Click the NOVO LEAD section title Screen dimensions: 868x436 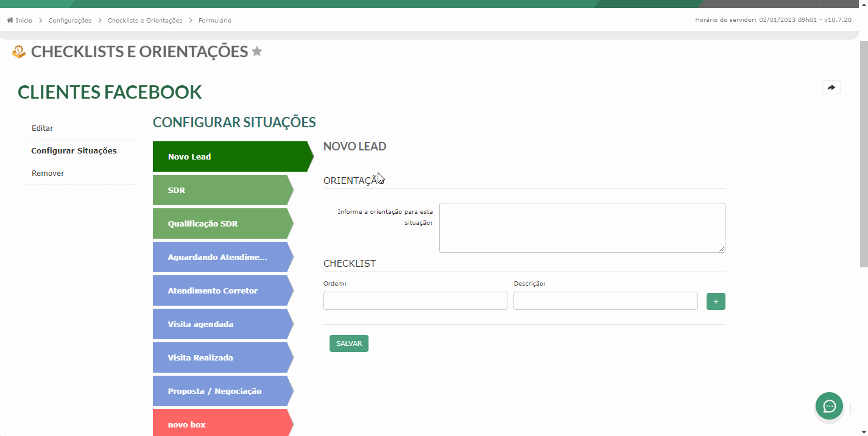(355, 147)
